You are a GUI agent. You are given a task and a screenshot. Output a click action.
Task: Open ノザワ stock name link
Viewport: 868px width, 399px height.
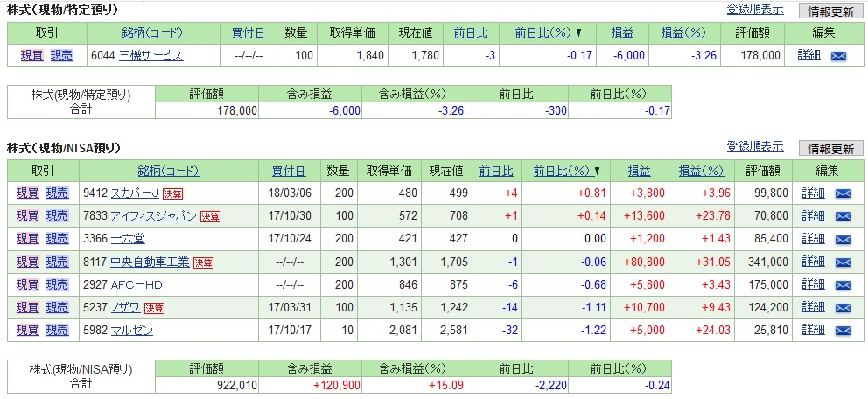click(126, 308)
